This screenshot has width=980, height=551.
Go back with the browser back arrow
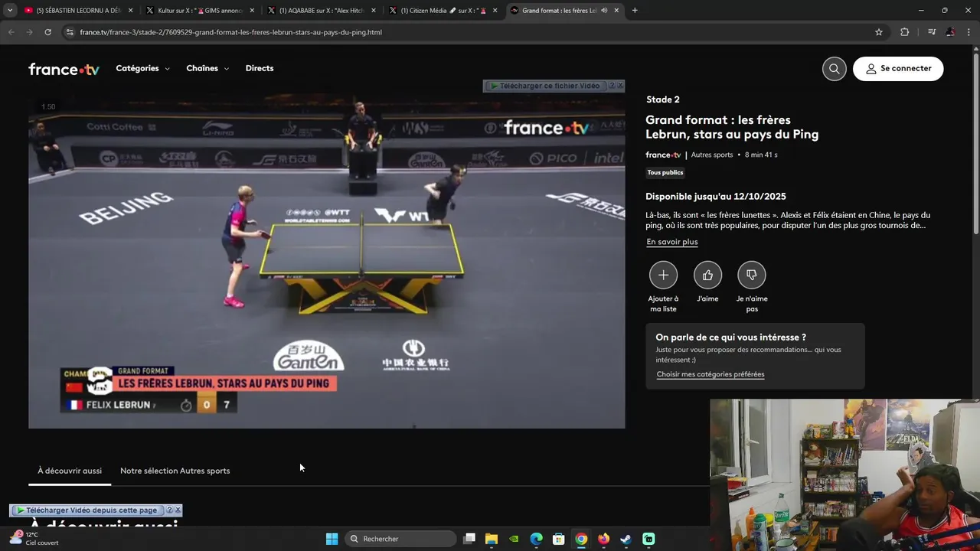pos(11,32)
